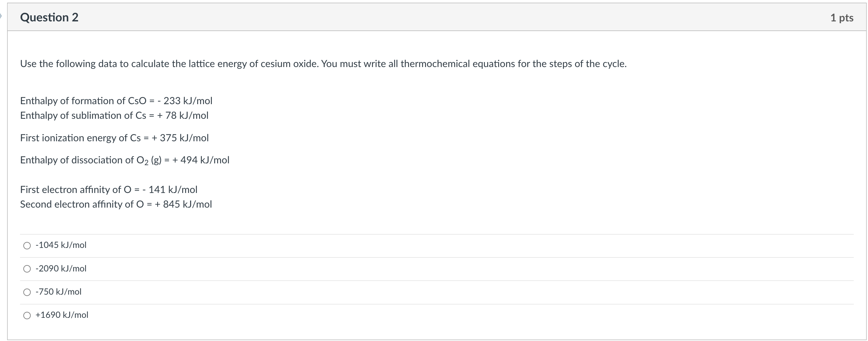Click the '-750 kJ/mol' answer label text
The height and width of the screenshot is (341, 868).
[58, 292]
